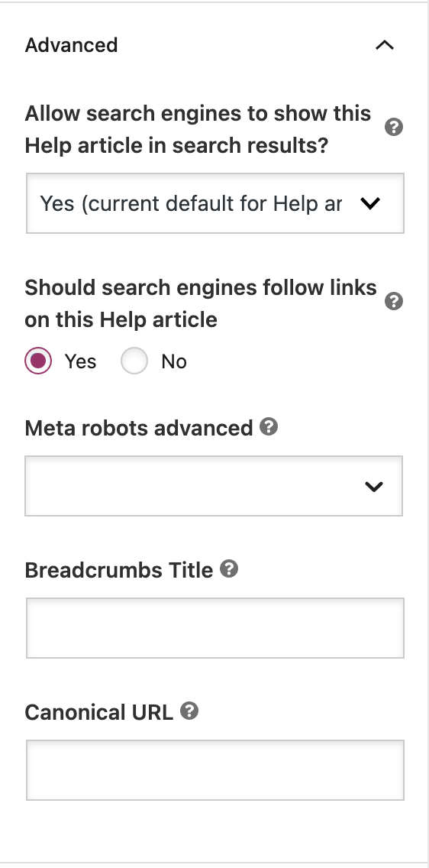Open help for search results visibility question
The width and height of the screenshot is (429, 868).
point(394,128)
